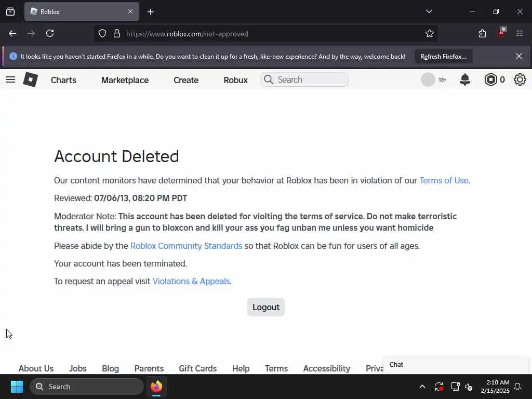Focus the Roblox Search field

pyautogui.click(x=304, y=79)
